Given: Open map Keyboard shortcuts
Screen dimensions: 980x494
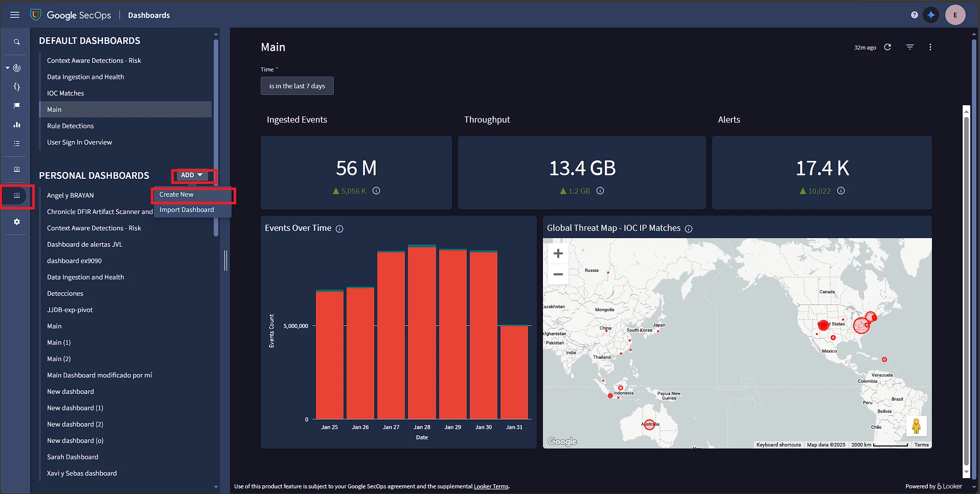Looking at the screenshot, I should (x=779, y=444).
